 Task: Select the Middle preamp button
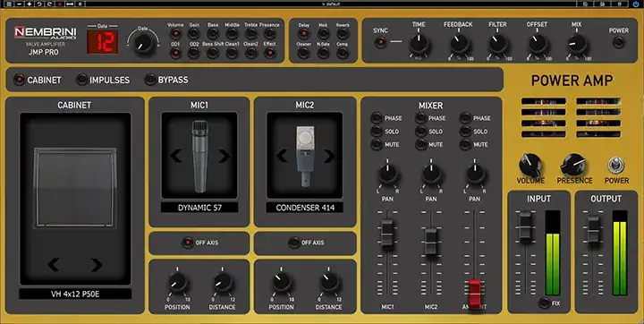232,33
